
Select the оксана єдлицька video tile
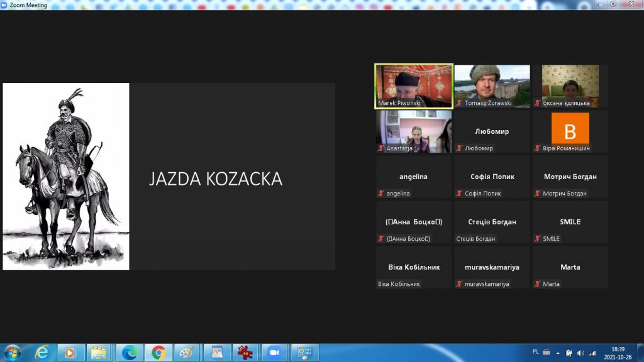tap(570, 85)
